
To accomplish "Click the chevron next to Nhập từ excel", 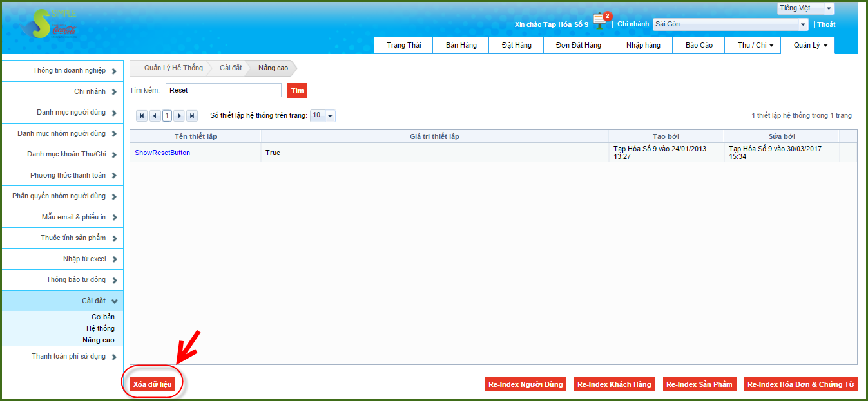I will 114,259.
